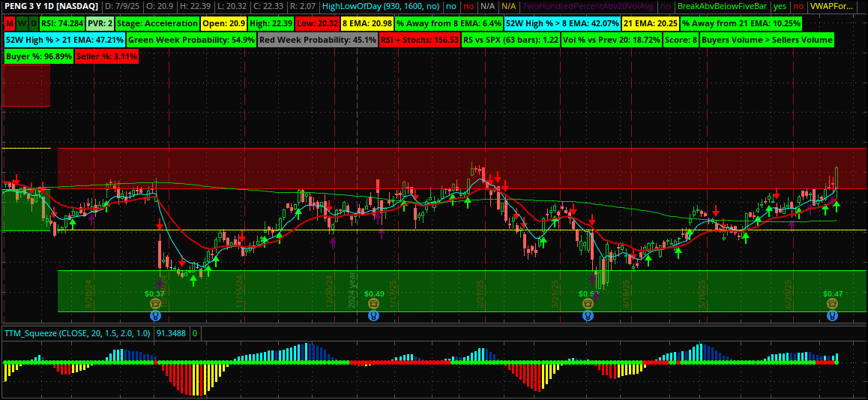This screenshot has width=868, height=400.
Task: Open the lightbulb event icon below $0.37
Action: click(x=155, y=316)
